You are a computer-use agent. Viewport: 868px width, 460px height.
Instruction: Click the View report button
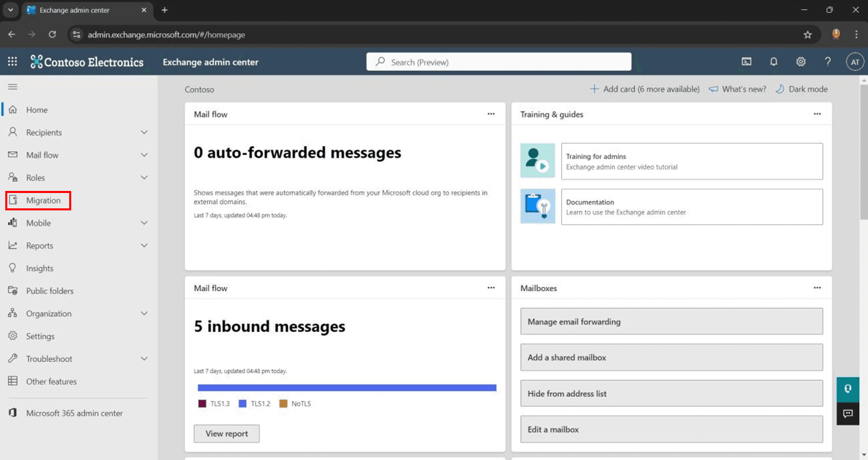(226, 434)
